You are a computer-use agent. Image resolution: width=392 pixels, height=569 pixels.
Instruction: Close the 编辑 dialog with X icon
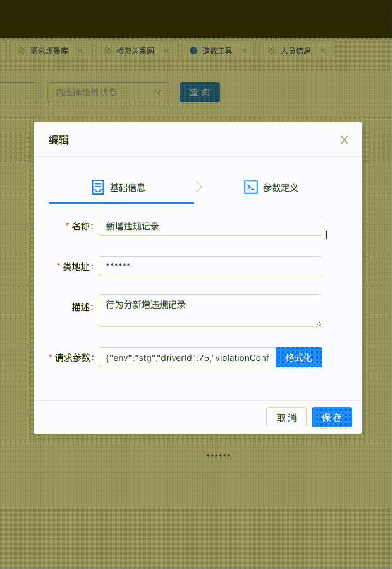click(344, 140)
